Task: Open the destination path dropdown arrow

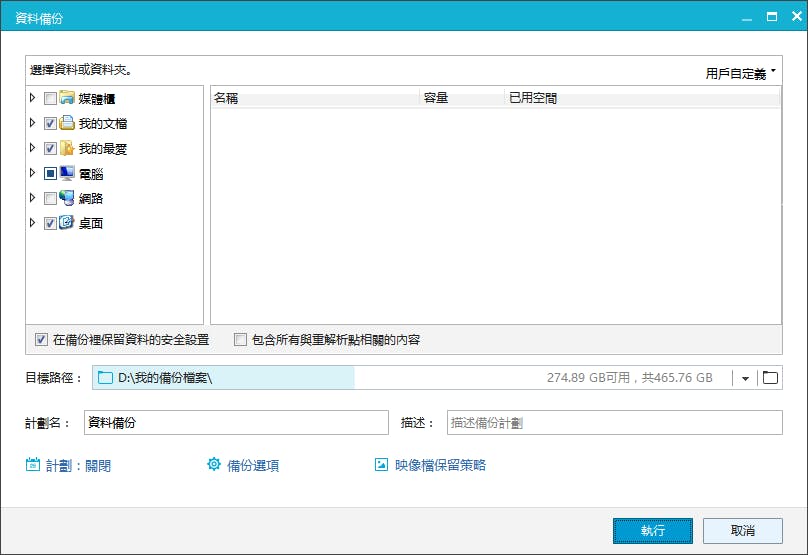Action: point(745,378)
